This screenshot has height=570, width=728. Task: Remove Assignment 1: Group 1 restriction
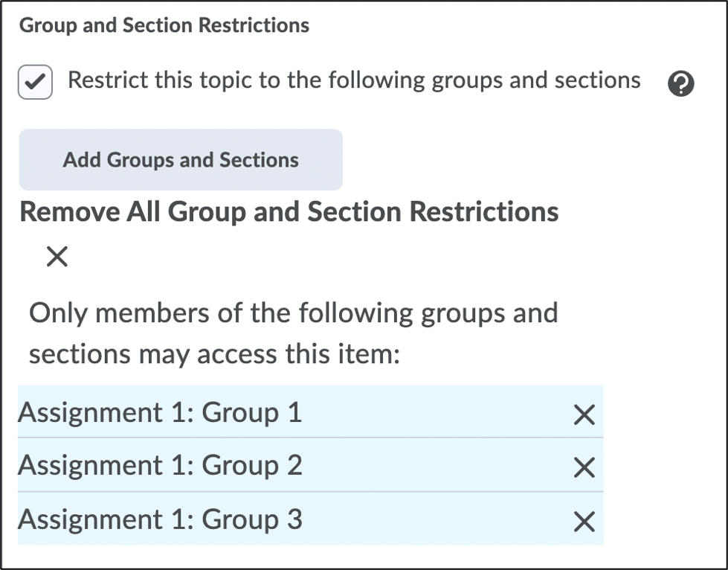point(584,415)
